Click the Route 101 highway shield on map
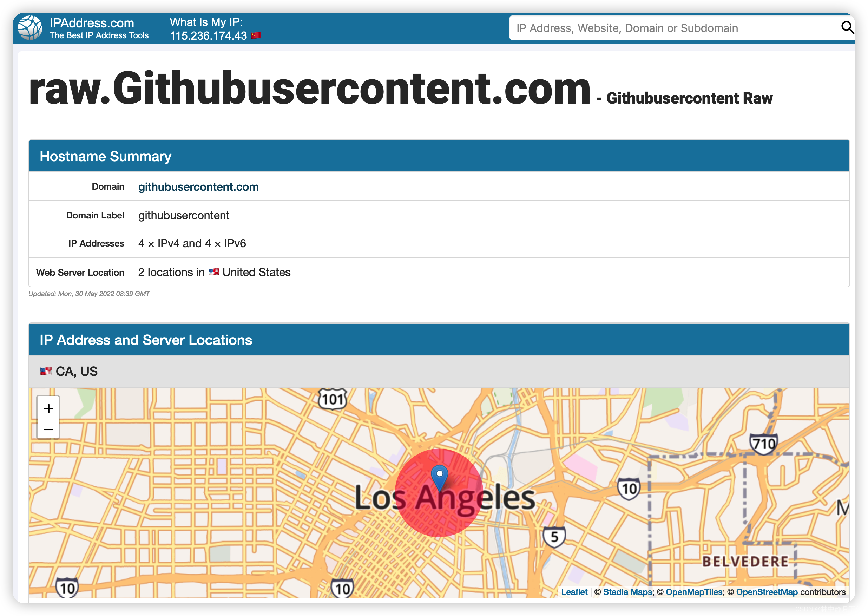 tap(333, 399)
